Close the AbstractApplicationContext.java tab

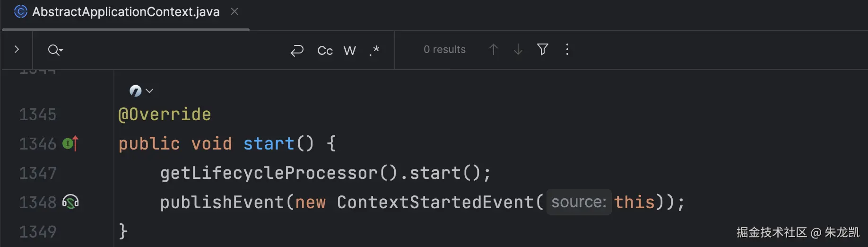234,11
